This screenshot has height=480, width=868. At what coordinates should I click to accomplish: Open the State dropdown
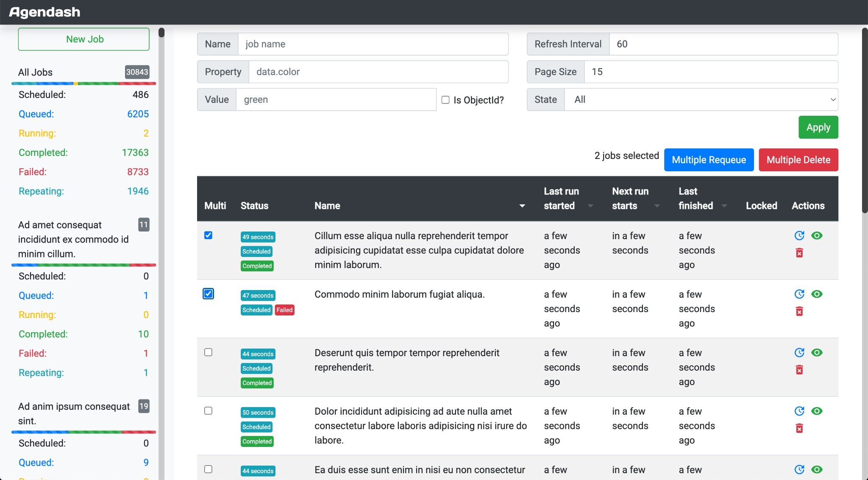pyautogui.click(x=701, y=100)
